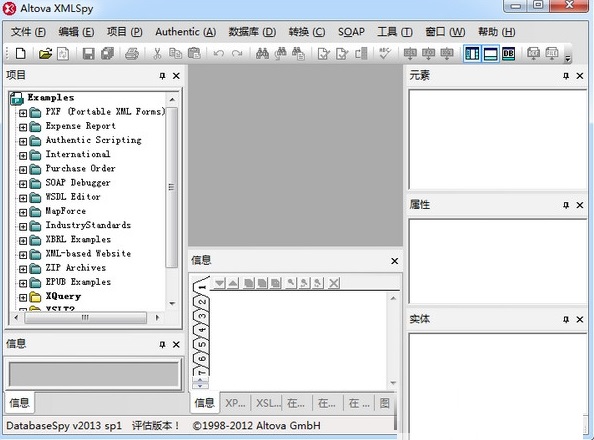Click the Replace binoculars icon

298,53
